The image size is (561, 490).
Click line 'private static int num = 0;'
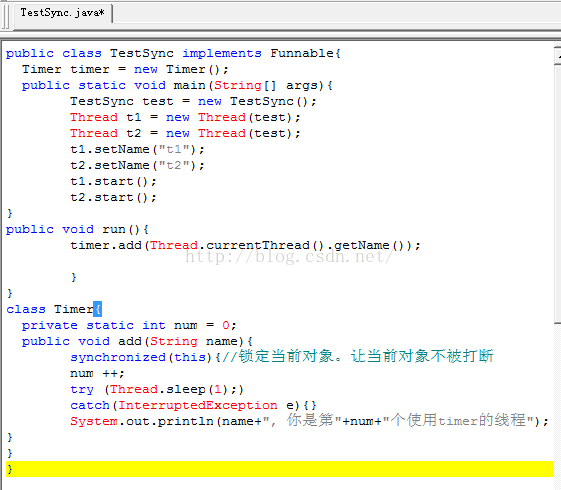[x=129, y=325]
